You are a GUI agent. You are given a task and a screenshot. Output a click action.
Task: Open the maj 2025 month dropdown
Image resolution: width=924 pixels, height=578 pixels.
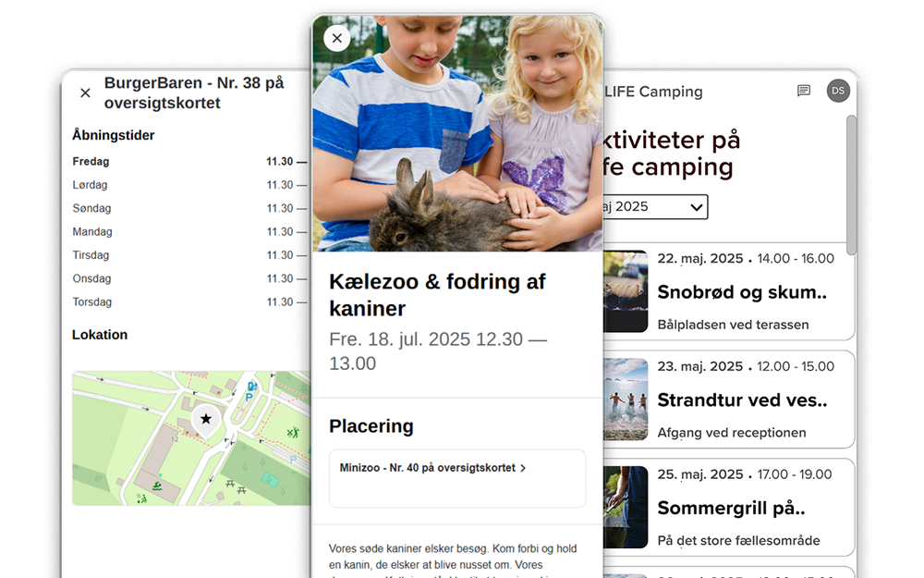point(655,207)
